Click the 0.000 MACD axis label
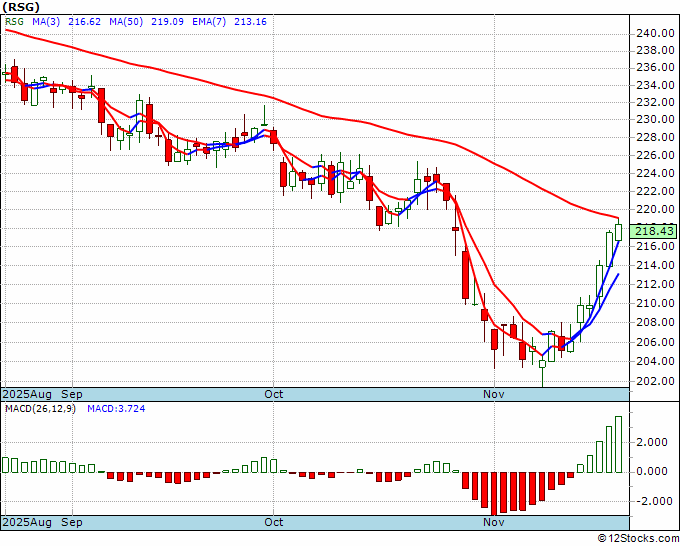This screenshot has height=546, width=680. [652, 471]
